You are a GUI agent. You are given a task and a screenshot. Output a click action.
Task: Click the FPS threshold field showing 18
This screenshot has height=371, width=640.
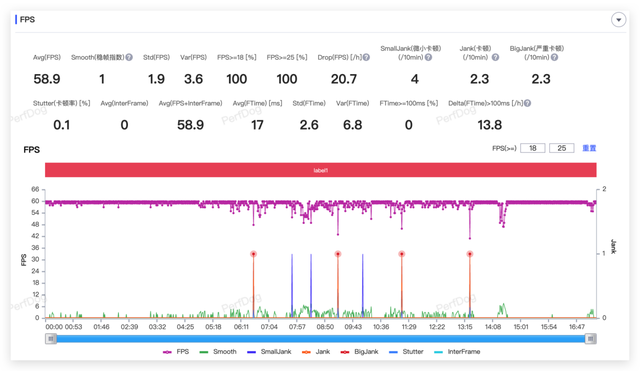533,148
